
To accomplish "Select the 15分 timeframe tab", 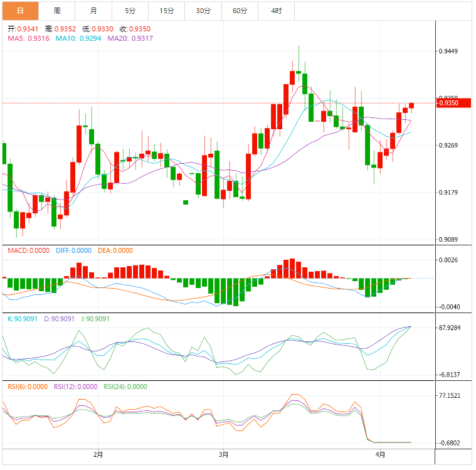I will pos(167,11).
